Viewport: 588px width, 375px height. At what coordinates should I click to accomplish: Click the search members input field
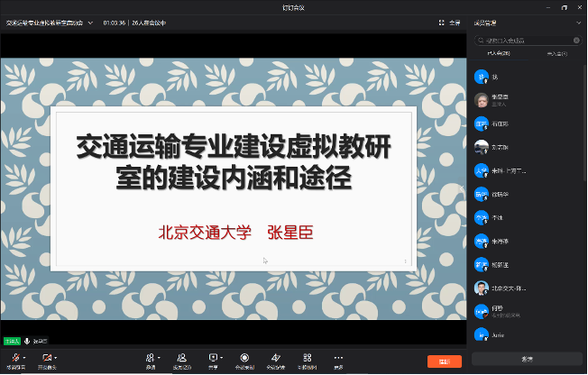[528, 41]
